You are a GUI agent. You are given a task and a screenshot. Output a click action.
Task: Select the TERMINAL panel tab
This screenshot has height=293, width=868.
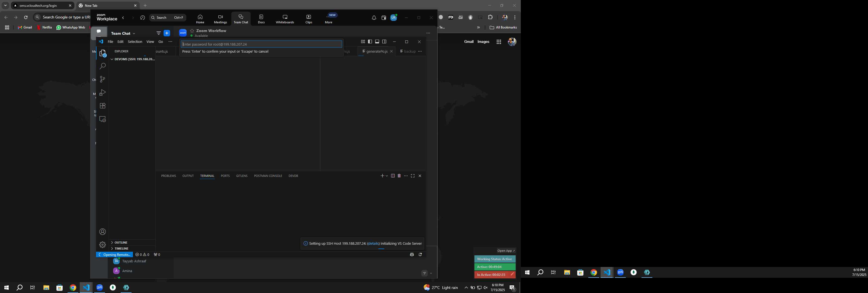click(x=207, y=176)
